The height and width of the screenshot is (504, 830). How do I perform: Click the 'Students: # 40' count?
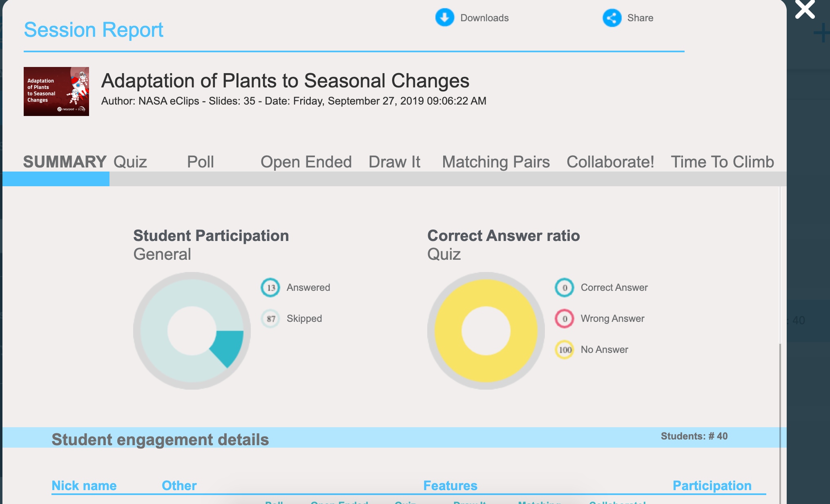click(x=694, y=436)
